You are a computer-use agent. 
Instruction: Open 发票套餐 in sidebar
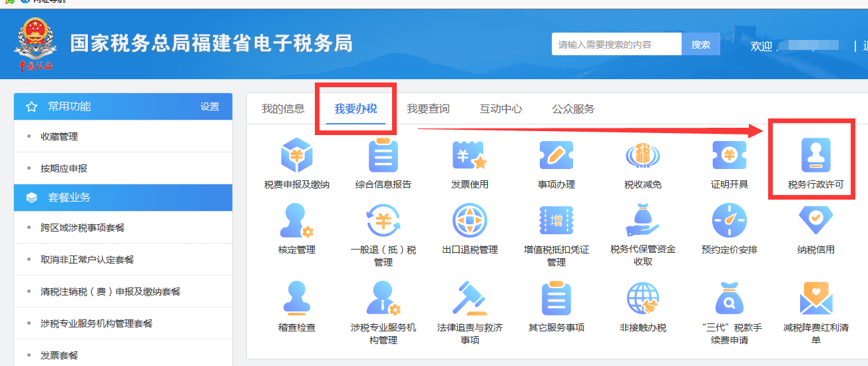123,355
